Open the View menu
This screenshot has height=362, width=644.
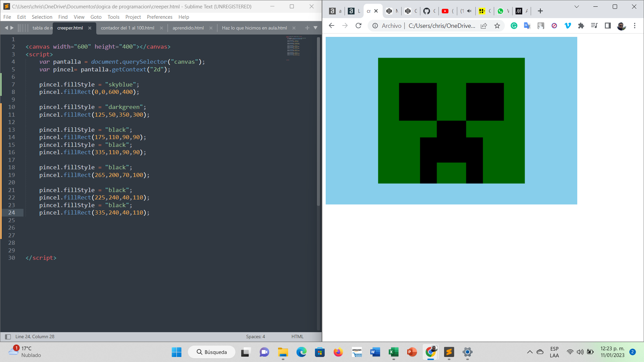[x=79, y=17]
